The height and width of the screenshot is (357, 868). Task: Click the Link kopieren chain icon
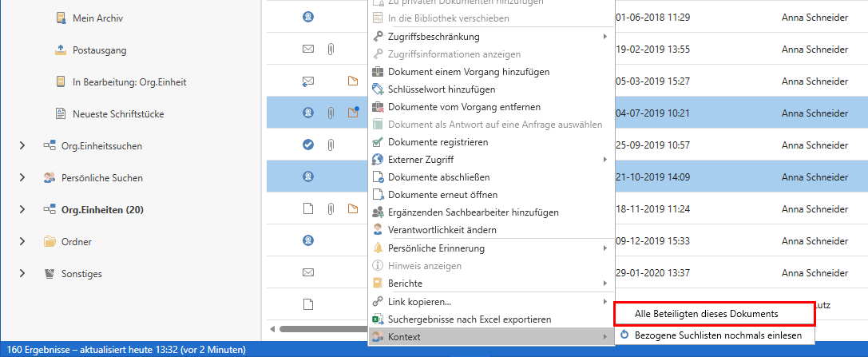pos(379,302)
